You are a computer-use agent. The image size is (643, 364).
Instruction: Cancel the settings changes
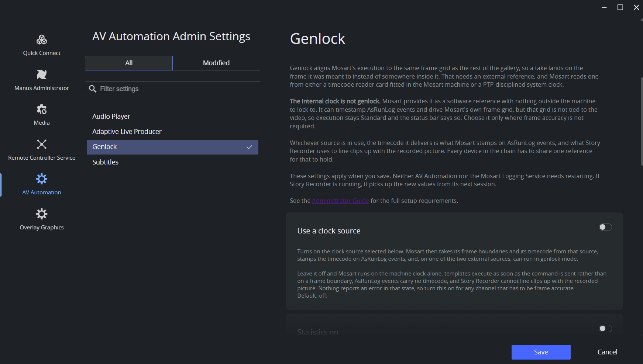(608, 352)
